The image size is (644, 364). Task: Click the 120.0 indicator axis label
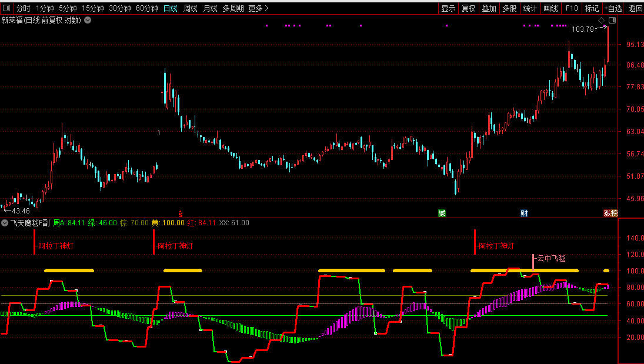pyautogui.click(x=635, y=255)
